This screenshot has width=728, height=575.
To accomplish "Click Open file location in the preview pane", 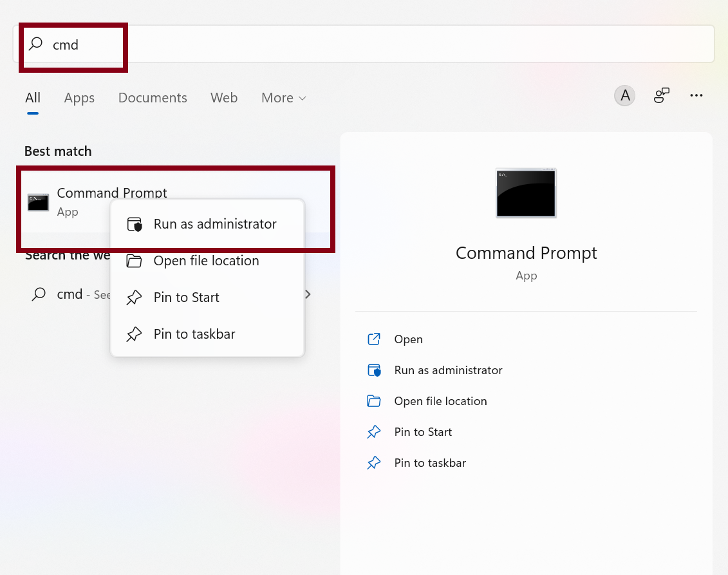I will point(440,401).
